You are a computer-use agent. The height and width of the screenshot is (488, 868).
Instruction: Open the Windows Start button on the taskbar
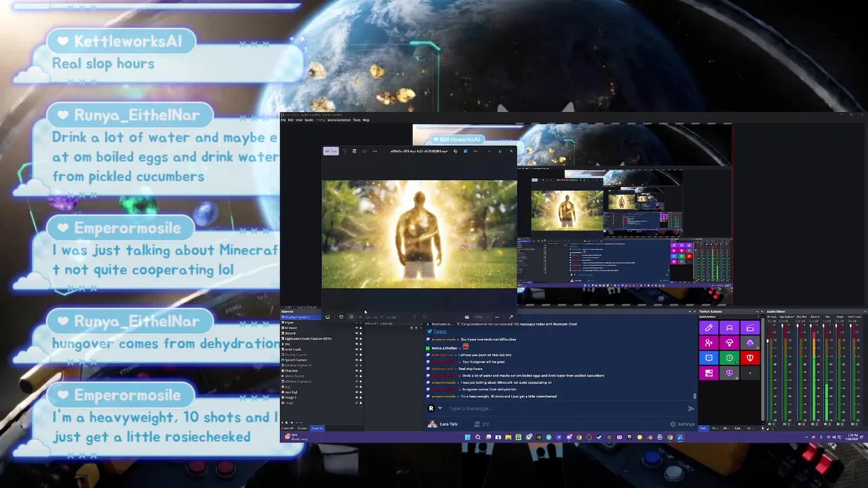click(467, 437)
